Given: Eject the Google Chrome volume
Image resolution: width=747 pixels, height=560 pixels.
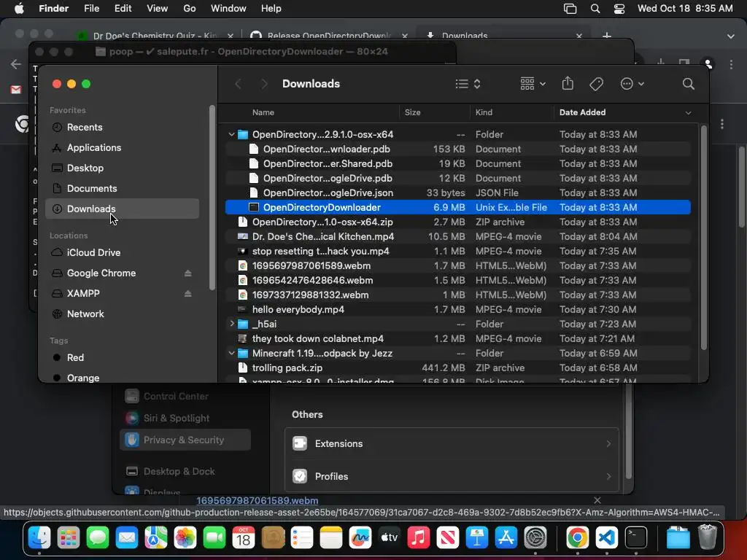Looking at the screenshot, I should click(x=187, y=273).
